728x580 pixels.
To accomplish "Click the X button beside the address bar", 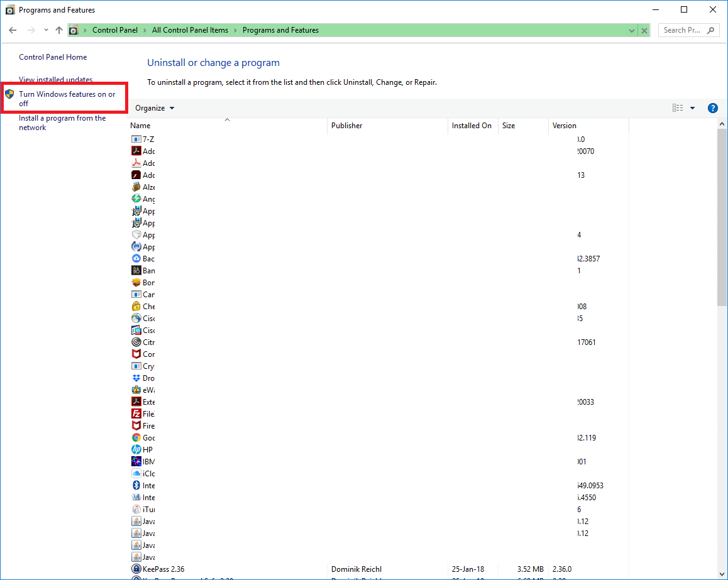I will point(644,31).
